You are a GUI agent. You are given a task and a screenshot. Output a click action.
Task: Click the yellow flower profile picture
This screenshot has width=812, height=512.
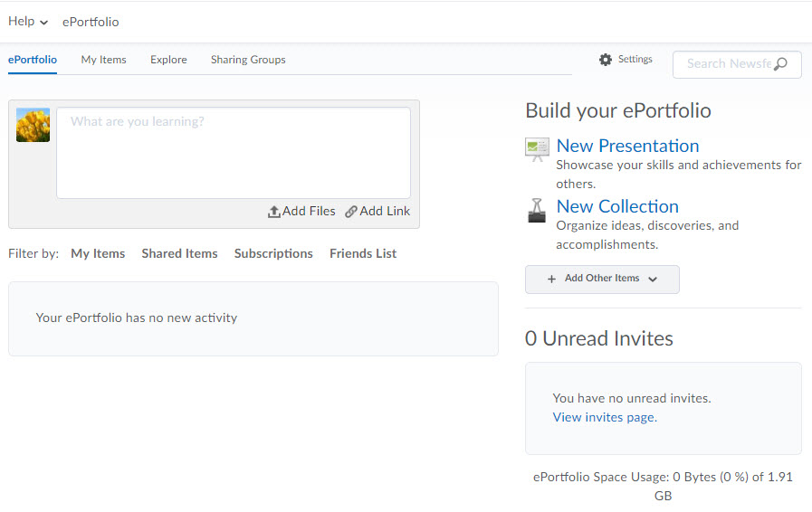(x=33, y=126)
